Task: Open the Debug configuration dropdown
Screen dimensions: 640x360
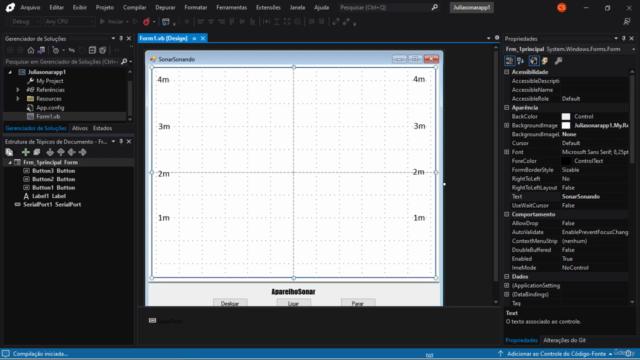Action: [x=25, y=22]
